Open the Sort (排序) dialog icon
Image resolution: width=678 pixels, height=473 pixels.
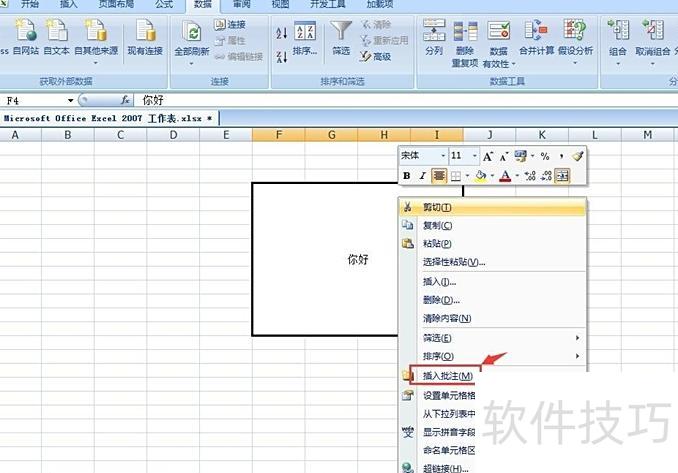(x=305, y=38)
